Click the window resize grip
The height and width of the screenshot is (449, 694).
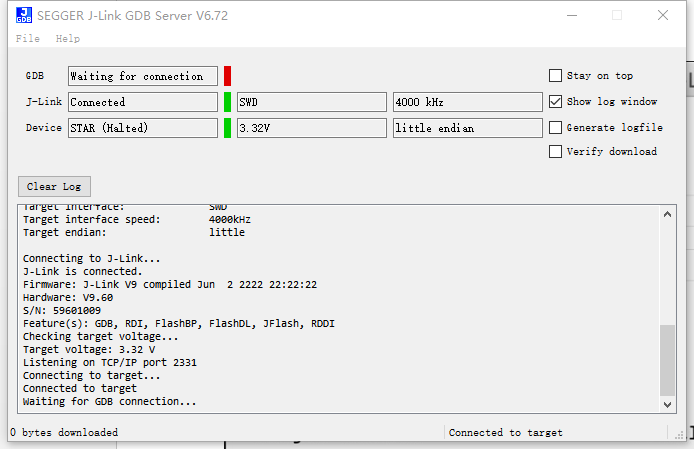(679, 435)
